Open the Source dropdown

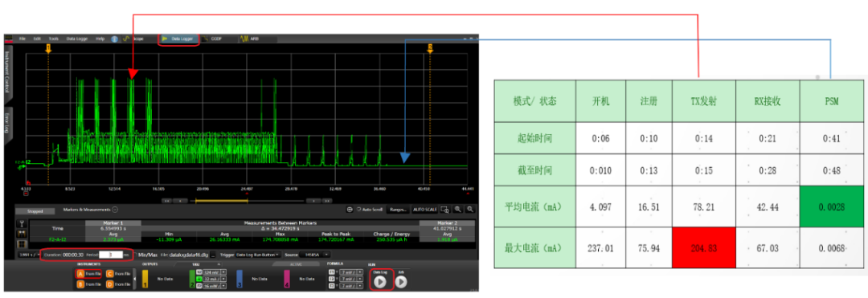point(314,255)
